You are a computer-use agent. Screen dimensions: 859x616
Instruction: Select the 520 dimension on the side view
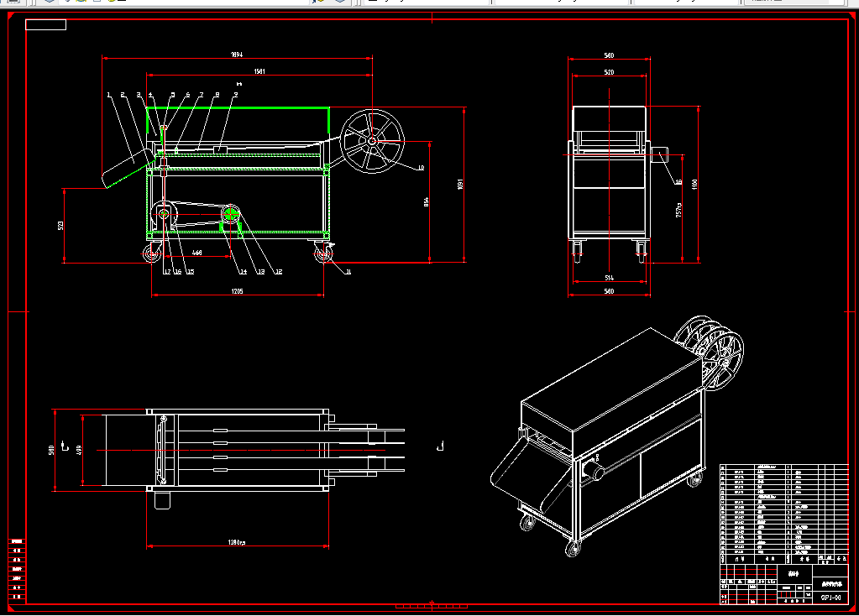point(609,72)
